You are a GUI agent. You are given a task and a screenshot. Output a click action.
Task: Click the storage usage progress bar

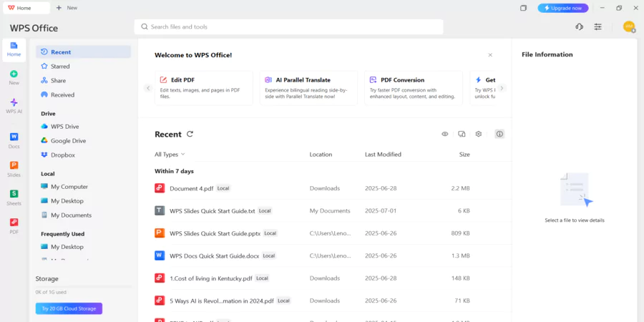pyautogui.click(x=84, y=287)
